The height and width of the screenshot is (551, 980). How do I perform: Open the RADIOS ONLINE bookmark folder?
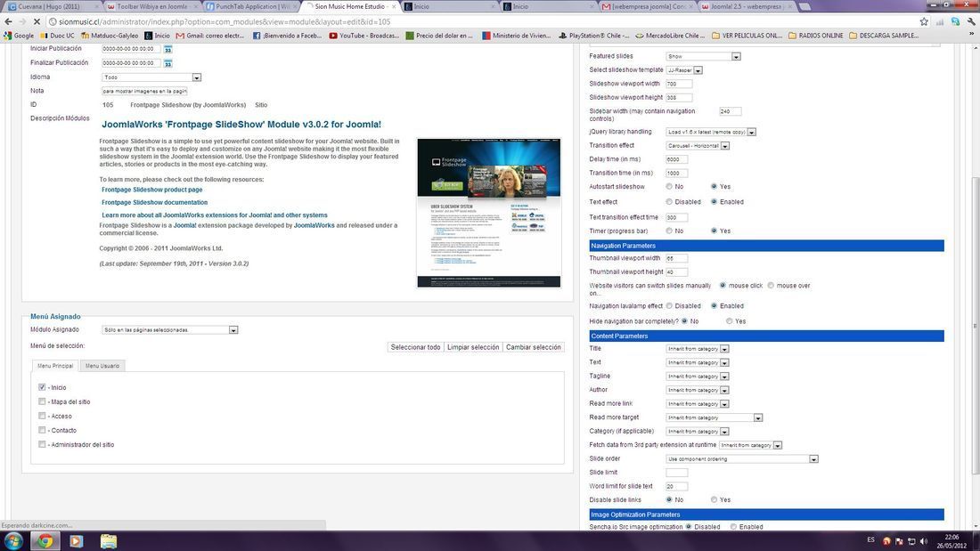click(815, 36)
